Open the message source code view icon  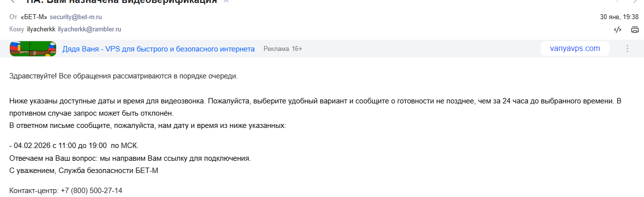coord(618,29)
